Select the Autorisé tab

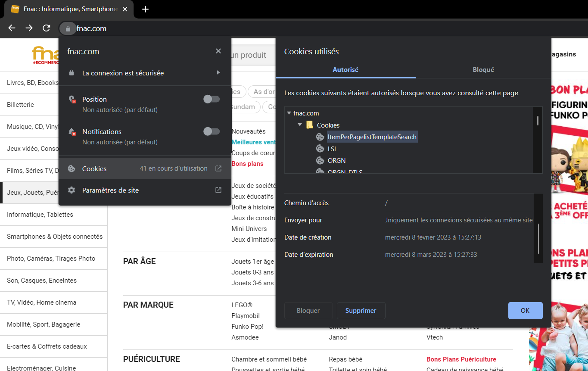click(345, 70)
